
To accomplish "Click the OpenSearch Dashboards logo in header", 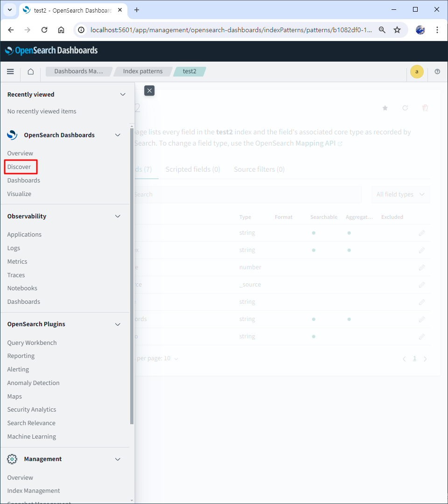I will (51, 50).
